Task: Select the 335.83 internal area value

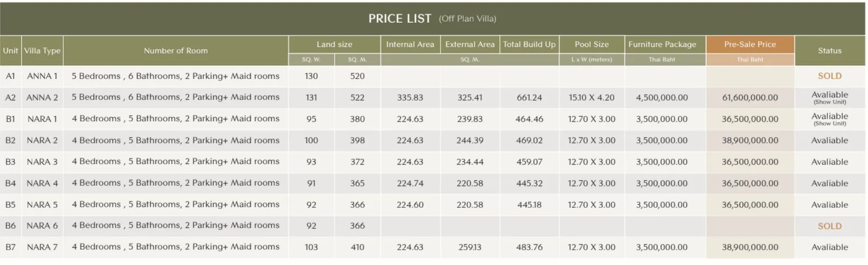Action: tap(410, 98)
